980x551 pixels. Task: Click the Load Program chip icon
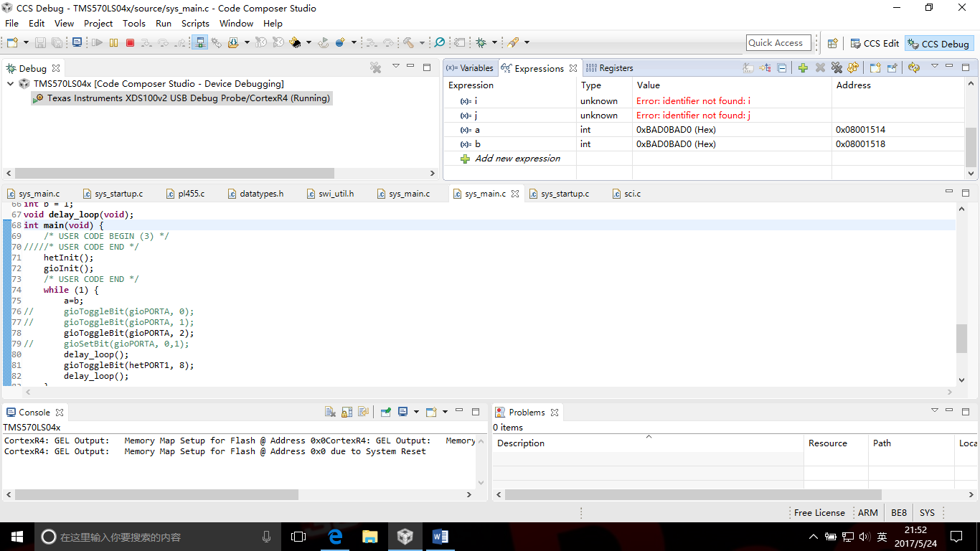click(296, 43)
